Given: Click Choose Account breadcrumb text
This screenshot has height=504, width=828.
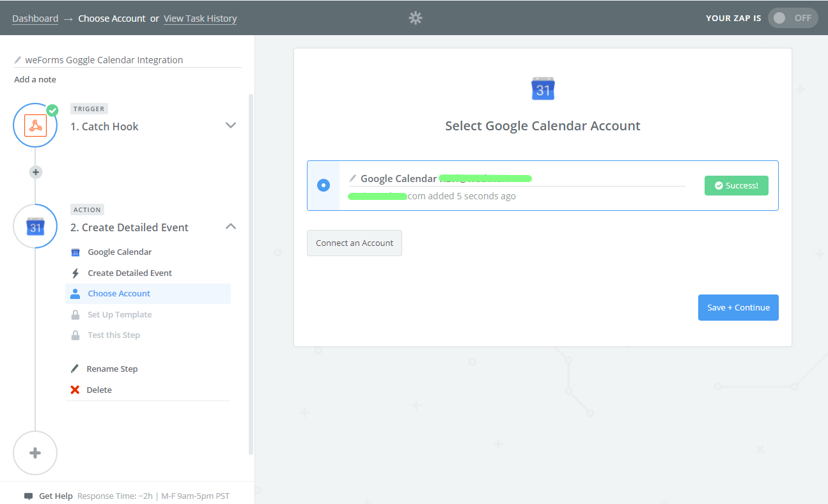Looking at the screenshot, I should 112,19.
